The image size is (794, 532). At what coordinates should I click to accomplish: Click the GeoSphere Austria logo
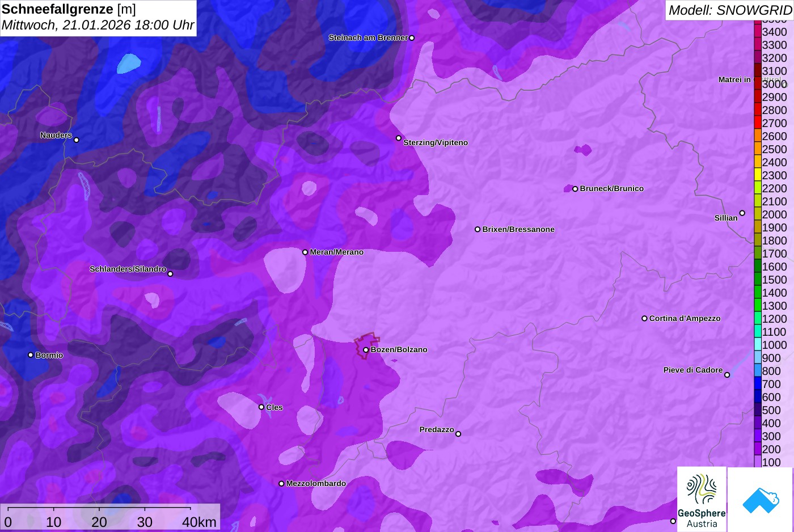tap(702, 500)
